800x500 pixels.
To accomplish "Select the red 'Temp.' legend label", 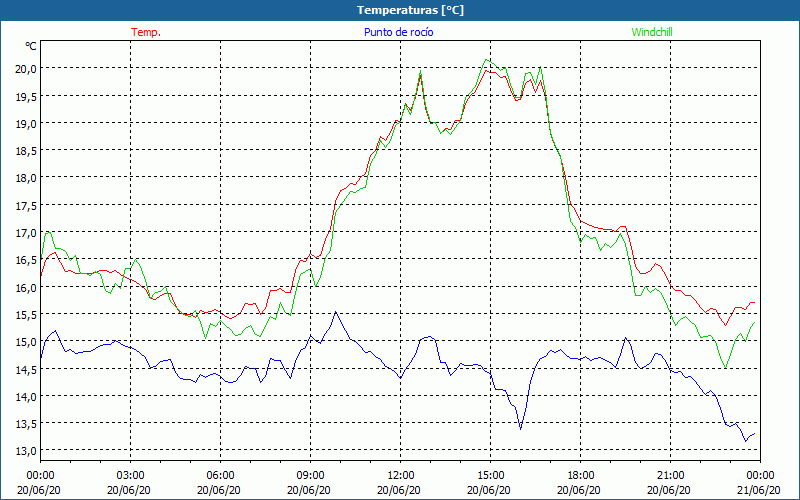I will [146, 32].
